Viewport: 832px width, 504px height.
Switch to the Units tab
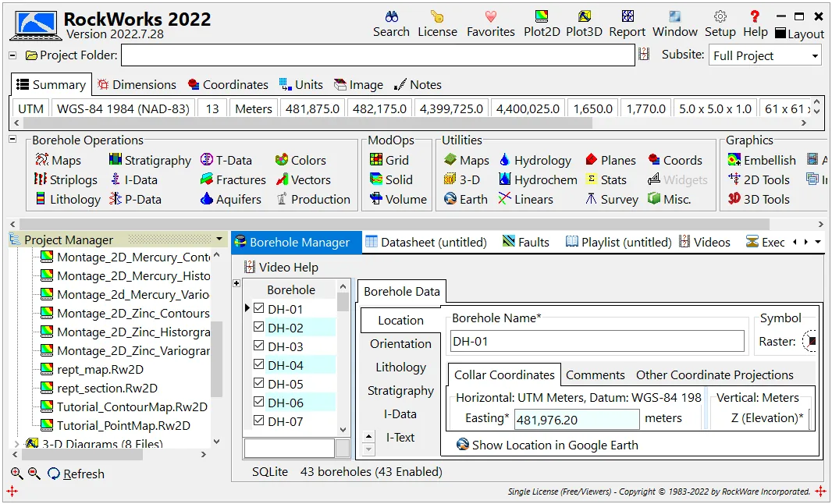(300, 85)
